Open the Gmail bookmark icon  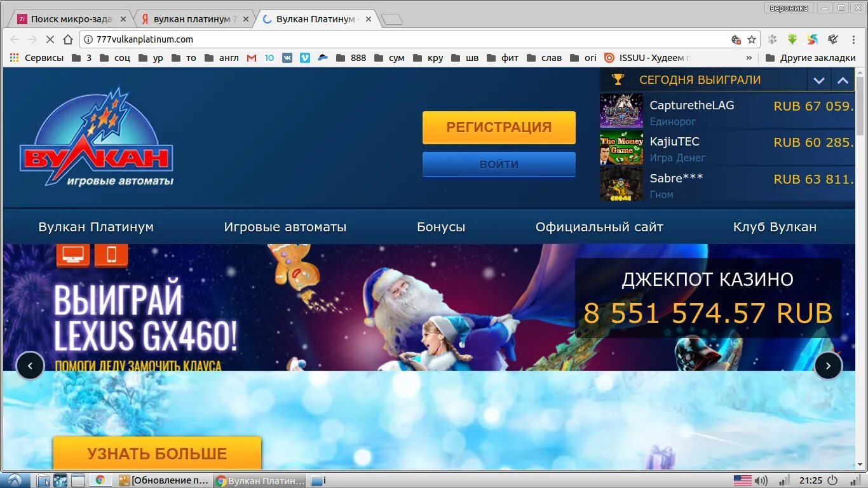coord(252,58)
